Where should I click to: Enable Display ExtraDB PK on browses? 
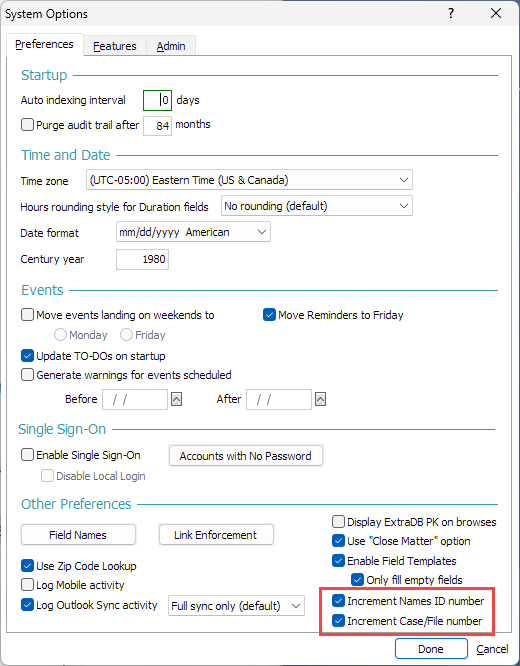[x=339, y=522]
